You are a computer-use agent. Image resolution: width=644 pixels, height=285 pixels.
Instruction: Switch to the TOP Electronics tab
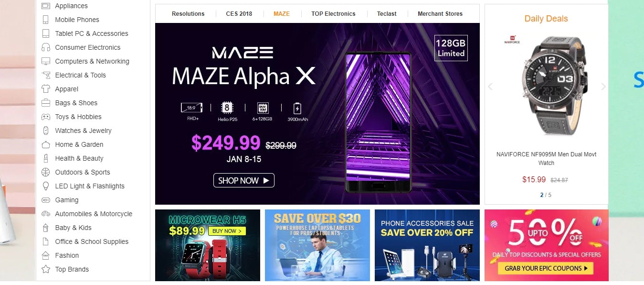click(333, 14)
